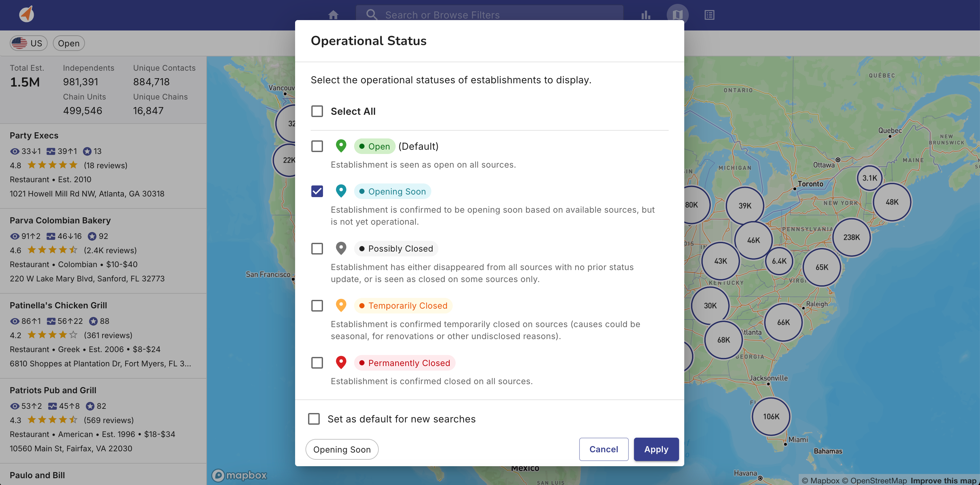Screen dimensions: 980x485
Task: Open the Parva Colombian Bakery listing
Action: tap(60, 220)
